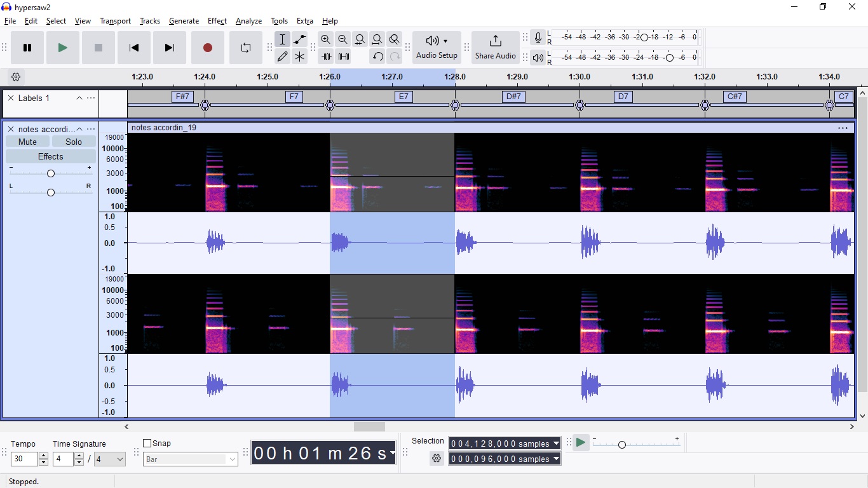This screenshot has width=868, height=488.
Task: Select the Draw (pencil) tool
Action: pyautogui.click(x=283, y=57)
